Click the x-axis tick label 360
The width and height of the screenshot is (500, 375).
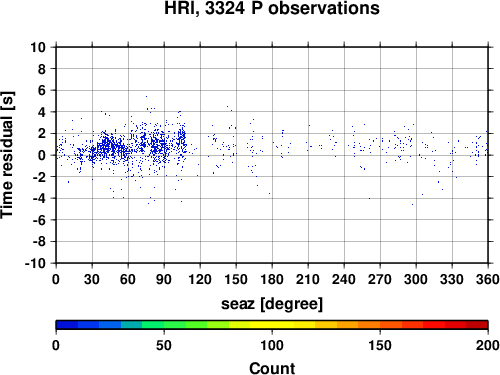coord(488,279)
